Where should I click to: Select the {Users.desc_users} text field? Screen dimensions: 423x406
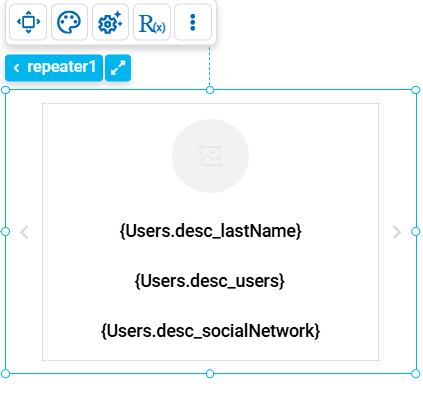click(x=210, y=281)
